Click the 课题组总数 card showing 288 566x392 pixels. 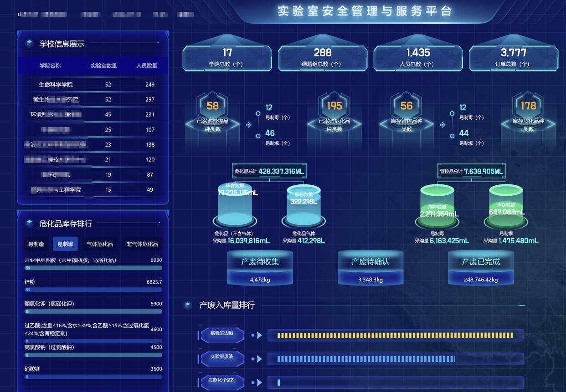[x=322, y=58]
